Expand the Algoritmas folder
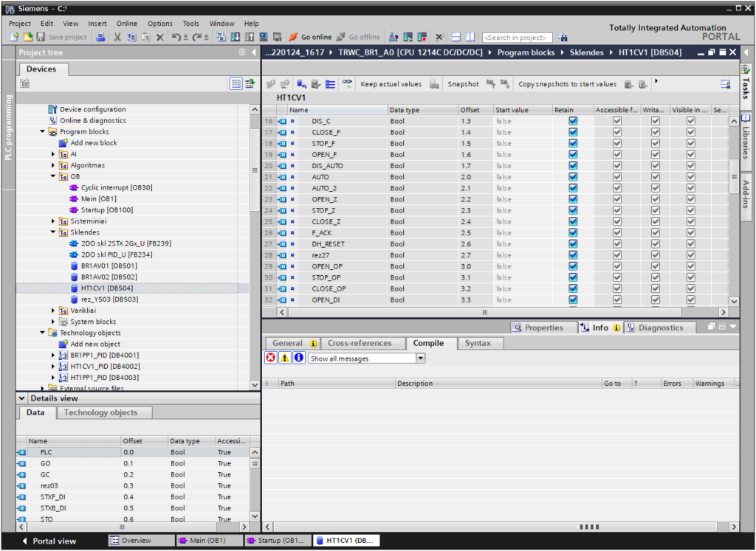The height and width of the screenshot is (551, 756). pos(53,165)
